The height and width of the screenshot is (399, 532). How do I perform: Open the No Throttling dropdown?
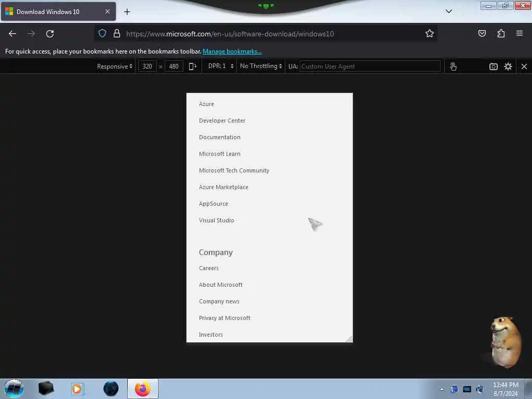(261, 66)
